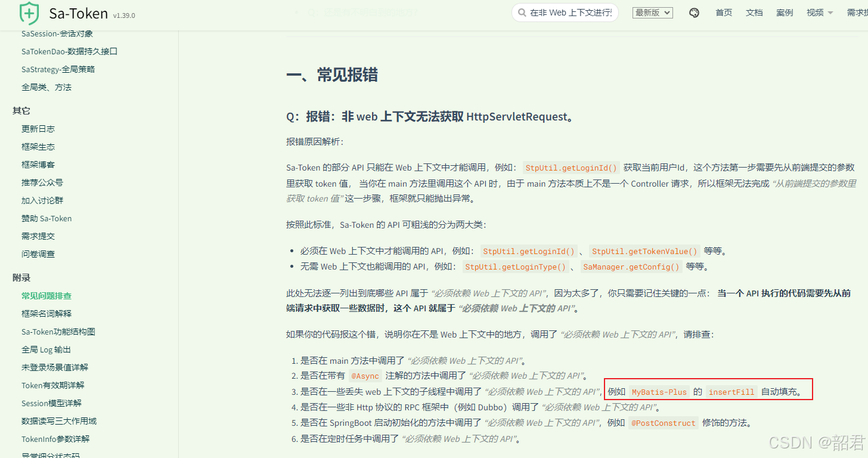Viewport: 868px width, 458px height.
Task: Open 问卷调查 in the sidebar
Action: click(38, 254)
